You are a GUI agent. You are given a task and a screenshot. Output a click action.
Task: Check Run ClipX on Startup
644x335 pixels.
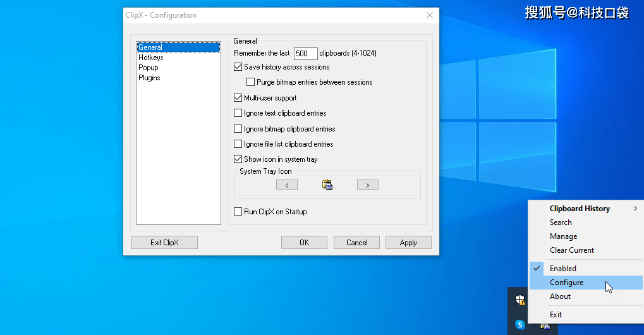point(238,212)
